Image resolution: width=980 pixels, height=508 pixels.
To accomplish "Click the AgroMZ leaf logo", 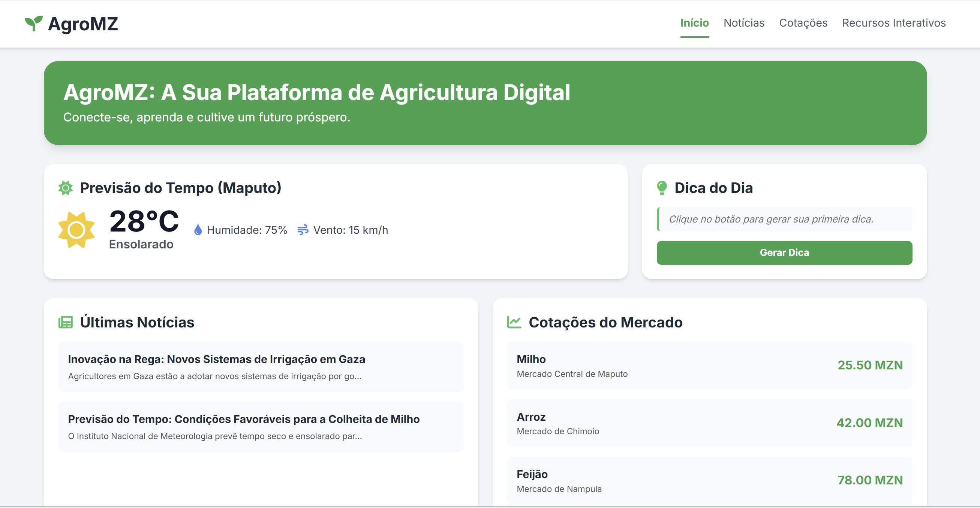I will [33, 24].
